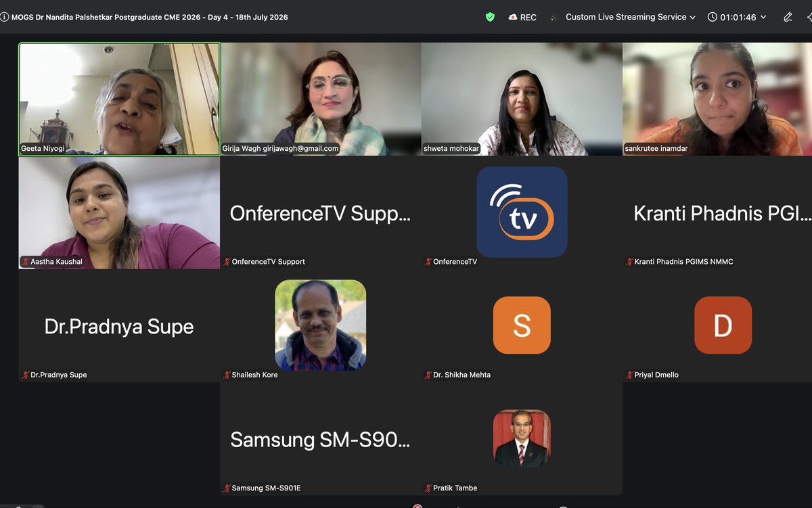
Task: Click muted mic icon beside Aastha Kaushal
Action: click(26, 262)
